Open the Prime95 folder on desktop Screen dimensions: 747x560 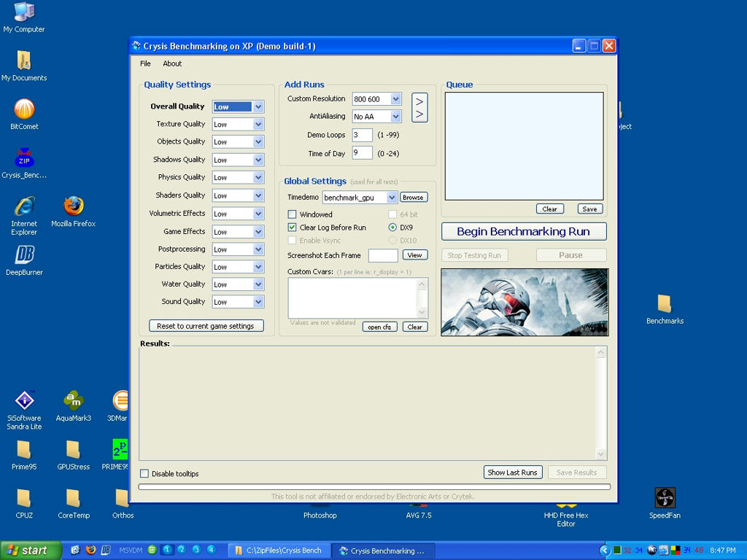coord(24,455)
